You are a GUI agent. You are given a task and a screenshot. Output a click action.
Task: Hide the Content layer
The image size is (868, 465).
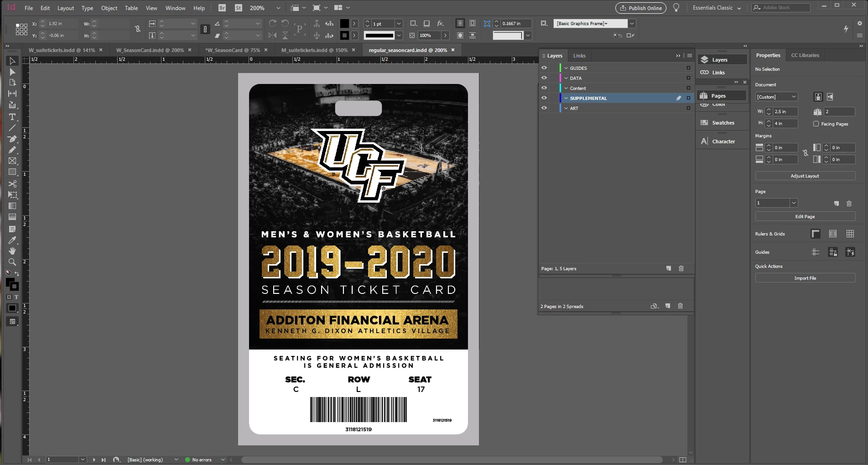(x=544, y=88)
